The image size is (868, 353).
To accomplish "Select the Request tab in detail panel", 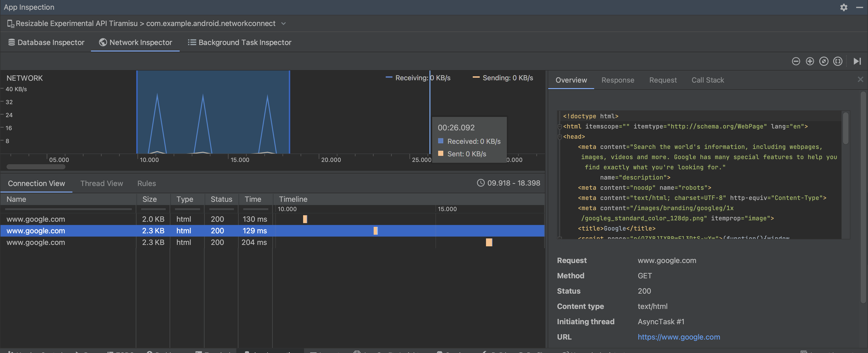I will coord(663,80).
